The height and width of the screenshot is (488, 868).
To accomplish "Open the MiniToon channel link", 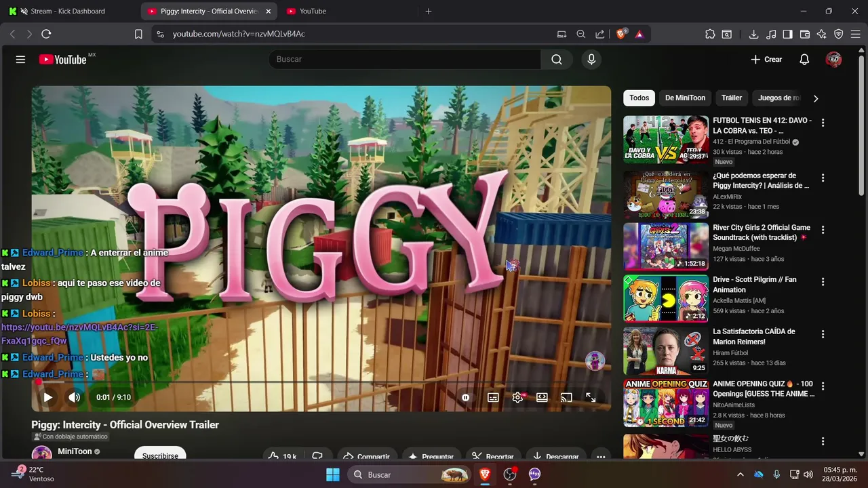I will 75,451.
